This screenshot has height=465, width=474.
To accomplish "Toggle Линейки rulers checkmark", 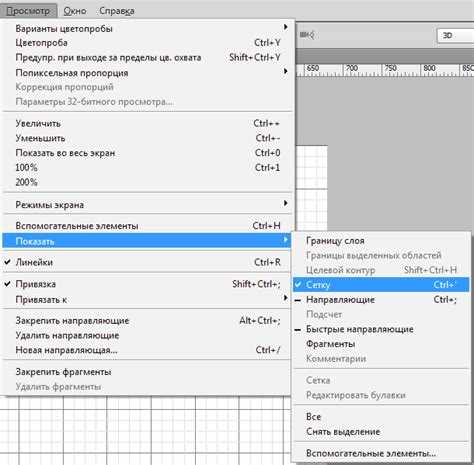I will click(x=147, y=262).
